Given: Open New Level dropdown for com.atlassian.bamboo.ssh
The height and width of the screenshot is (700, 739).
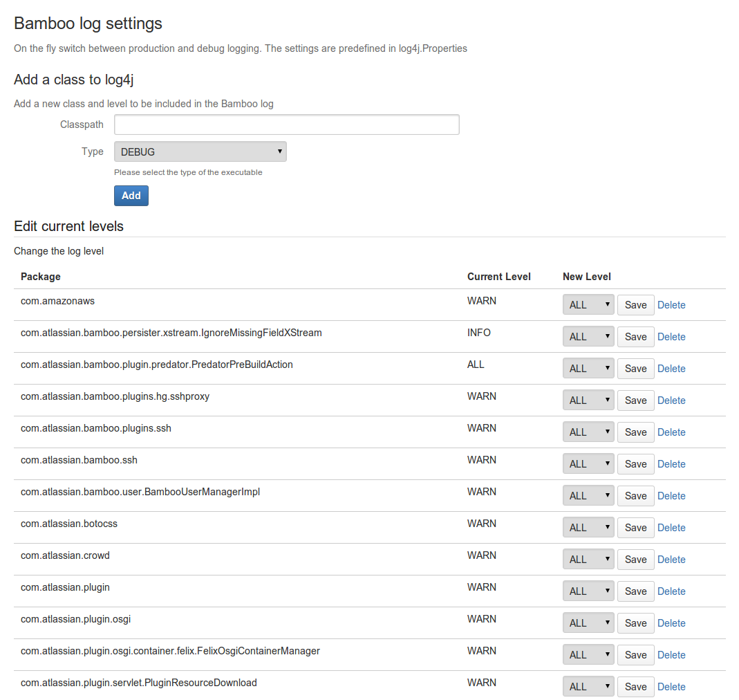Looking at the screenshot, I should [588, 464].
